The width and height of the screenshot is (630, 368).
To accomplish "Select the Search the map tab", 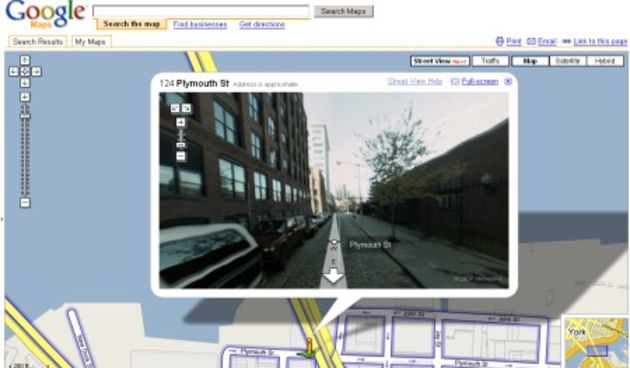I will coord(131,24).
